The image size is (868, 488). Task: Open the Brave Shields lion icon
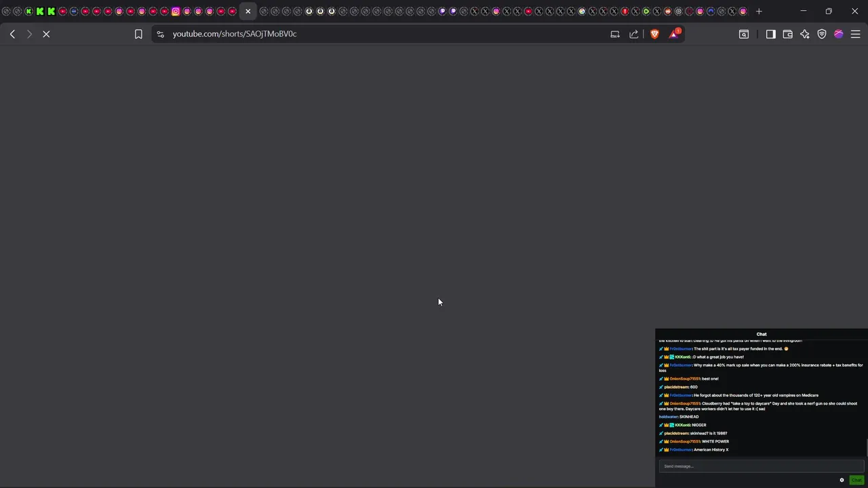point(654,34)
